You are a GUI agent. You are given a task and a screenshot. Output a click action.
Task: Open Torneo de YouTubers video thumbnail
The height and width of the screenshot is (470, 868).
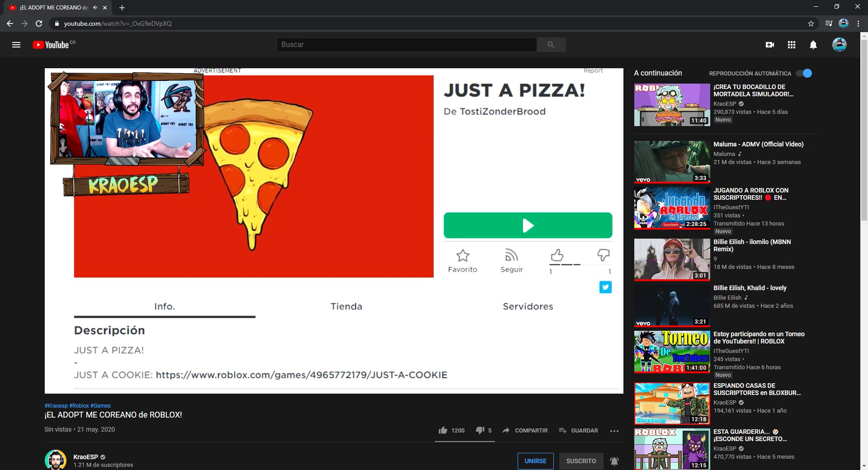672,352
